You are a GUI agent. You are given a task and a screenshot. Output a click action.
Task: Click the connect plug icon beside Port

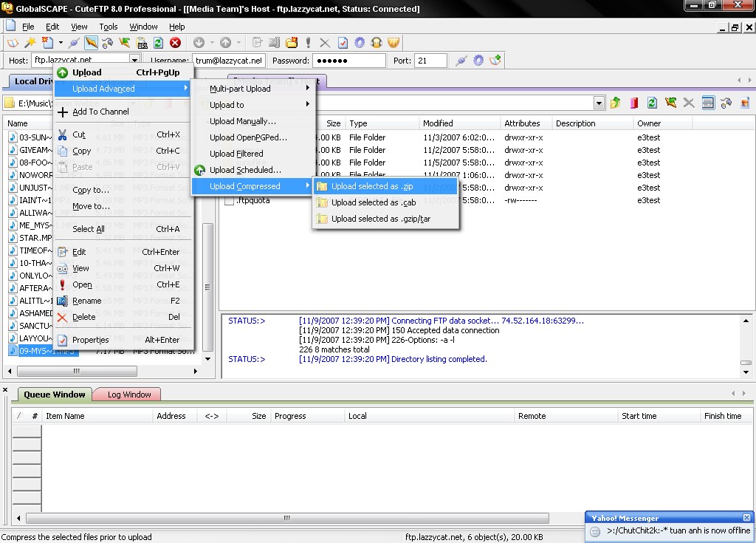461,61
